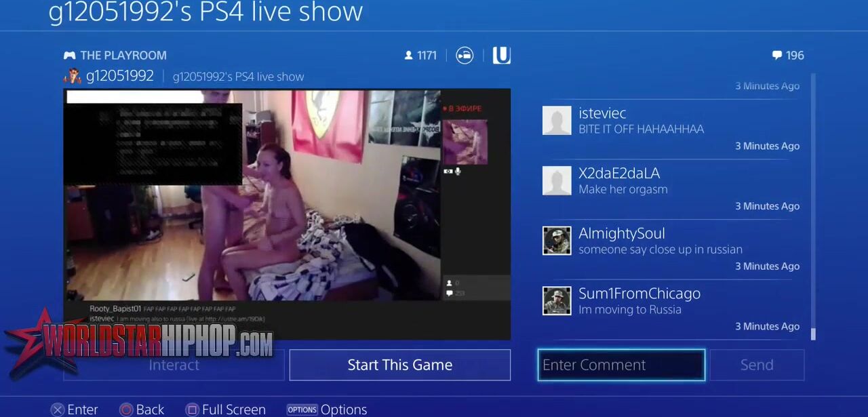Click the viewer count person icon
Viewport: 868px width, 417px height.
coord(408,56)
